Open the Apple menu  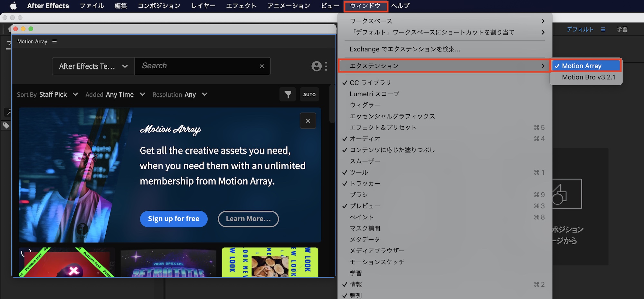[x=13, y=6]
